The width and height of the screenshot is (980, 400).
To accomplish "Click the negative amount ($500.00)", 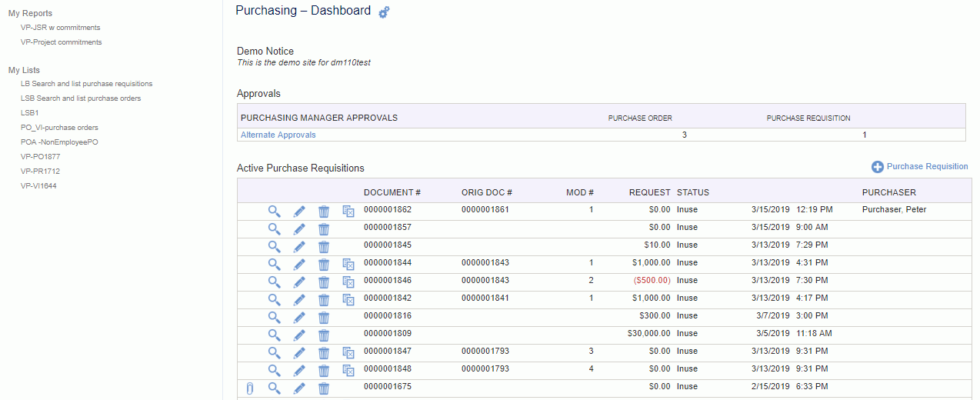I will tap(652, 280).
